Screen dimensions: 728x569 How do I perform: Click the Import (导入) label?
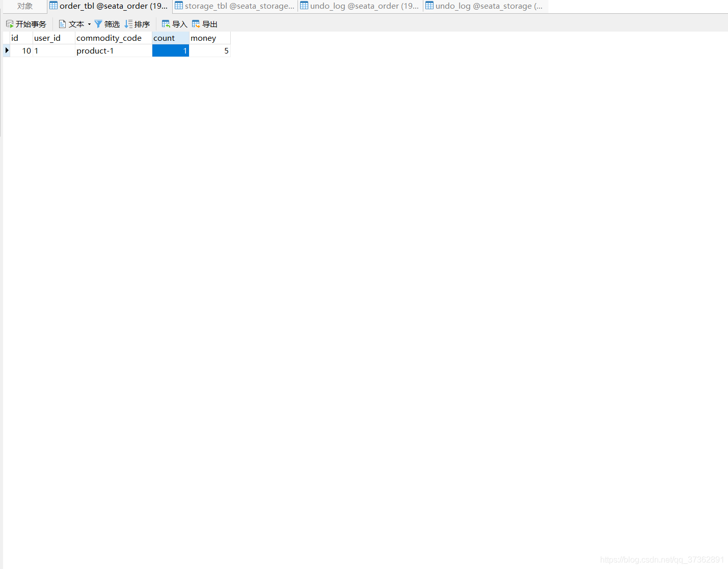(x=180, y=24)
